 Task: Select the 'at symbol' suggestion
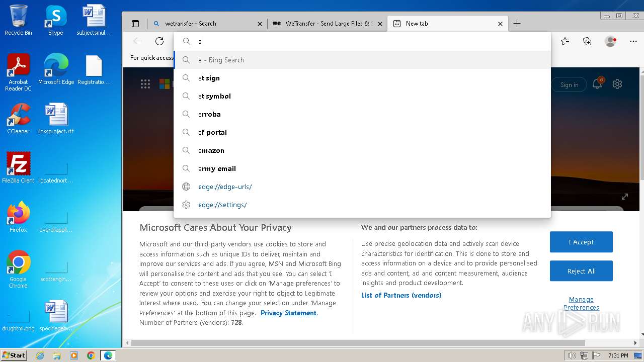[362, 96]
